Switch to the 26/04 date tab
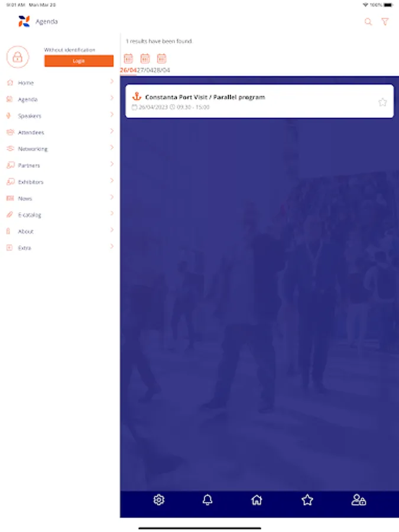Screen dimensions: 399x532 (x=128, y=70)
